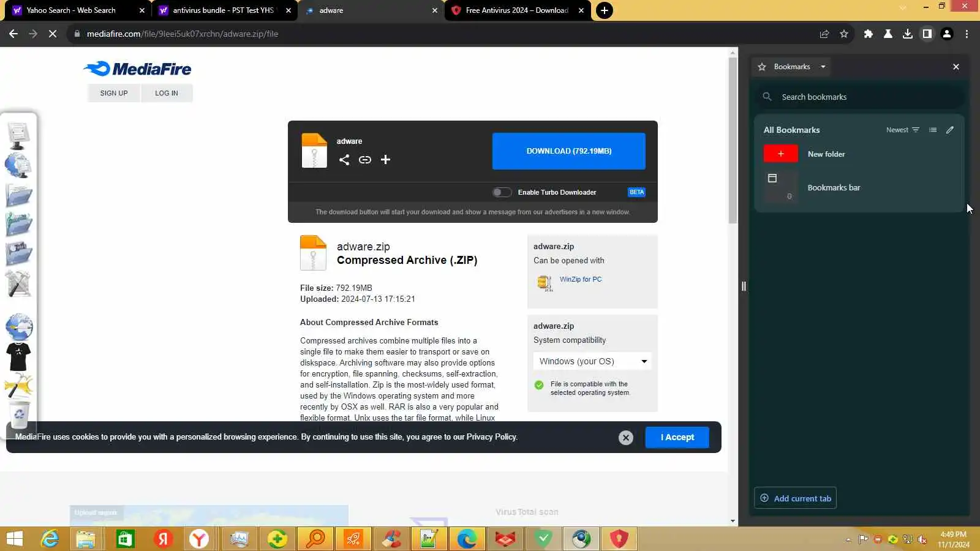980x551 pixels.
Task: Open the profile avatar icon
Action: pos(947,34)
